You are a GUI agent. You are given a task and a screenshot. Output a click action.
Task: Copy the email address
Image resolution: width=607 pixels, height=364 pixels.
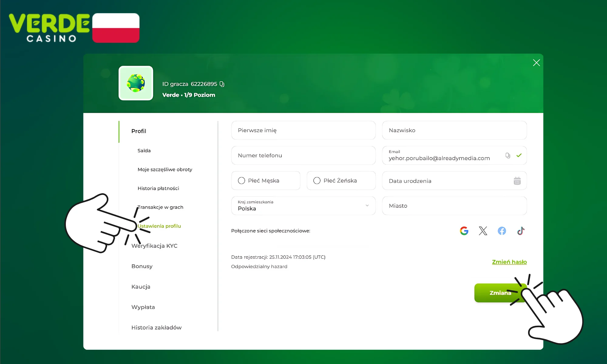coord(508,155)
